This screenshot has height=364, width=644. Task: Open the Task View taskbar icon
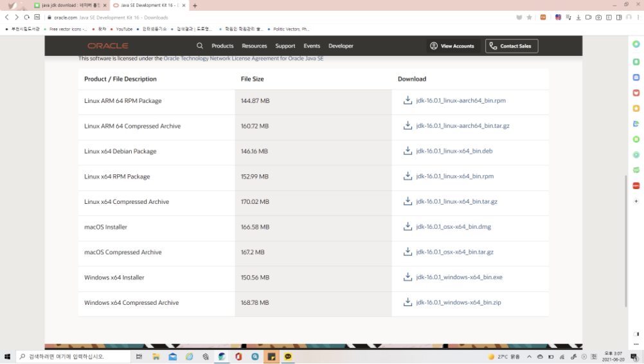tap(139, 357)
